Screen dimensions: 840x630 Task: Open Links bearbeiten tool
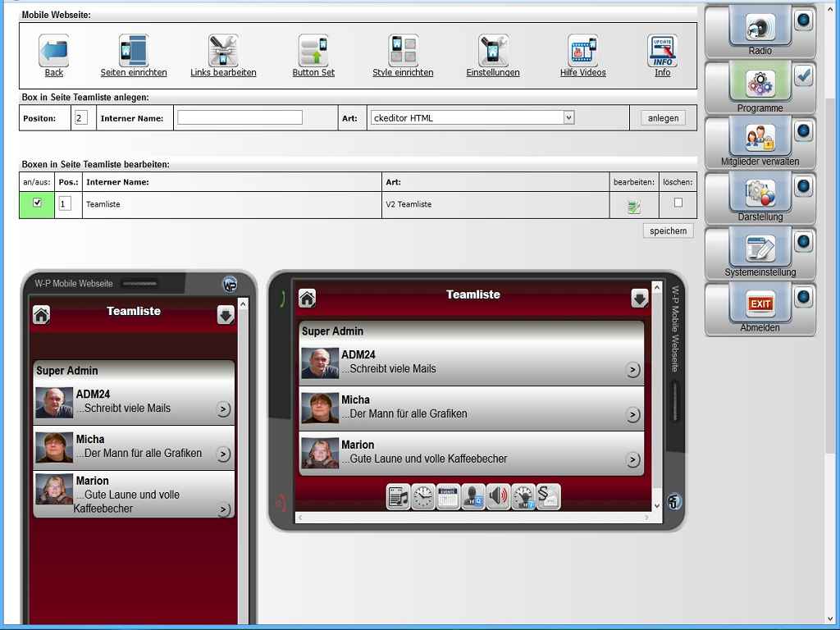tap(223, 51)
